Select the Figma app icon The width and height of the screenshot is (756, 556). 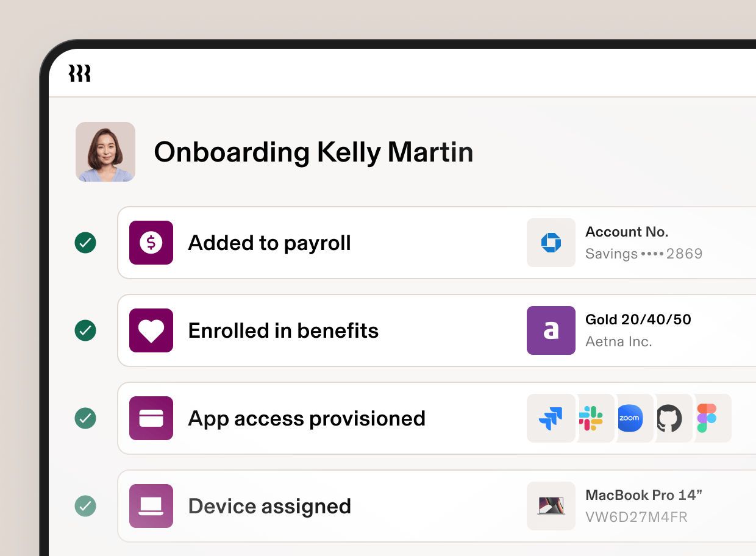(708, 418)
